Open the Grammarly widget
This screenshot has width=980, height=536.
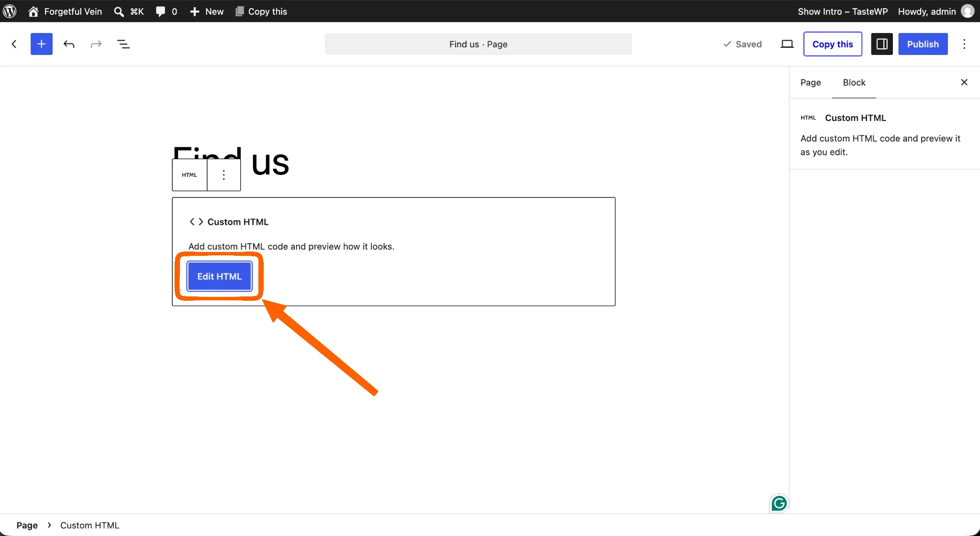pyautogui.click(x=779, y=503)
